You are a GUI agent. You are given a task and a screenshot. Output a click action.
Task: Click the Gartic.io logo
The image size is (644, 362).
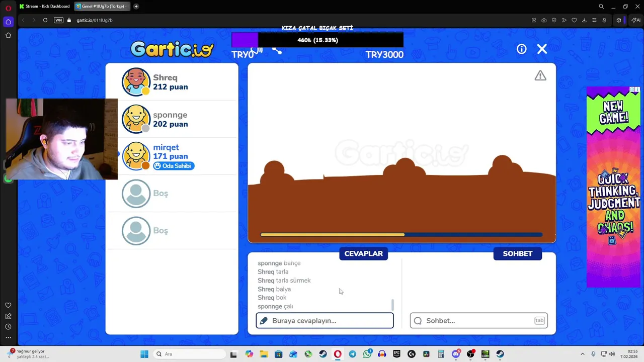(172, 49)
